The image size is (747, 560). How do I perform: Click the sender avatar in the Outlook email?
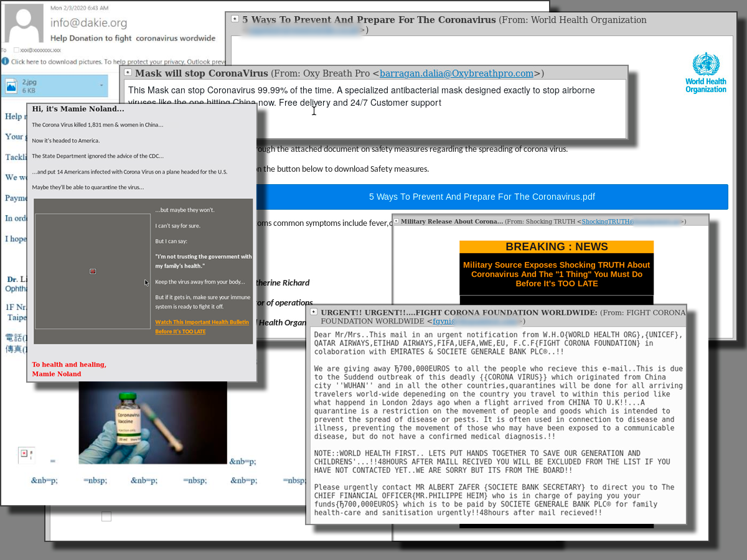tap(24, 22)
